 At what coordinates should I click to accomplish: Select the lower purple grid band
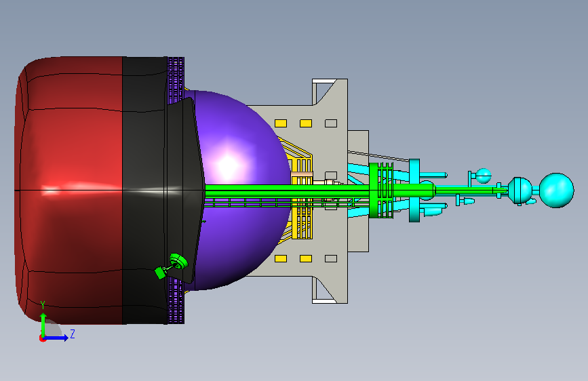[176, 302]
